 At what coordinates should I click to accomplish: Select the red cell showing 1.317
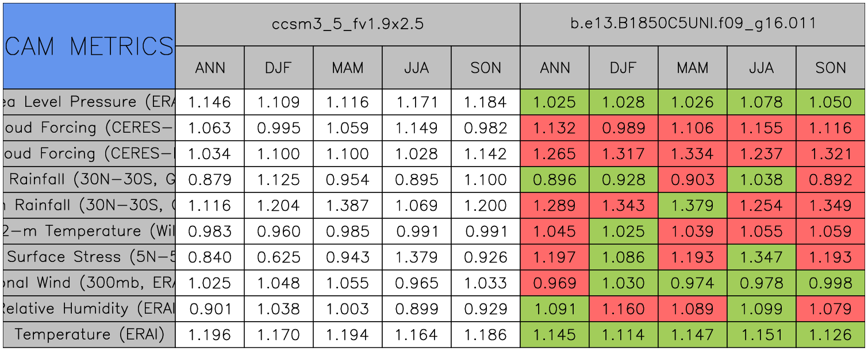(x=623, y=154)
